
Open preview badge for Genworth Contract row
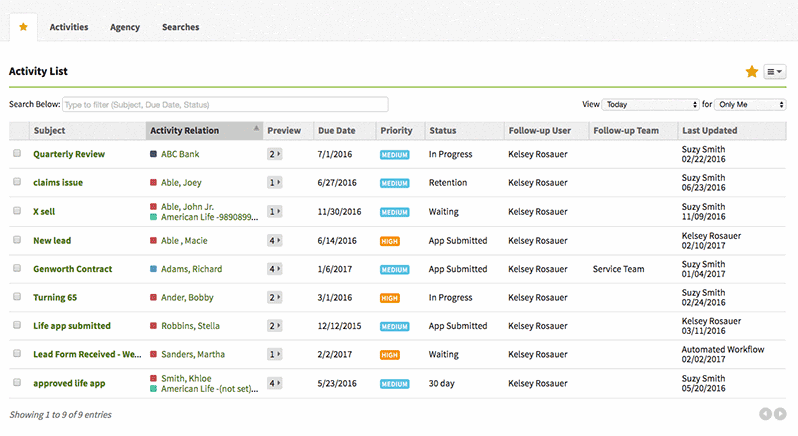coord(275,269)
